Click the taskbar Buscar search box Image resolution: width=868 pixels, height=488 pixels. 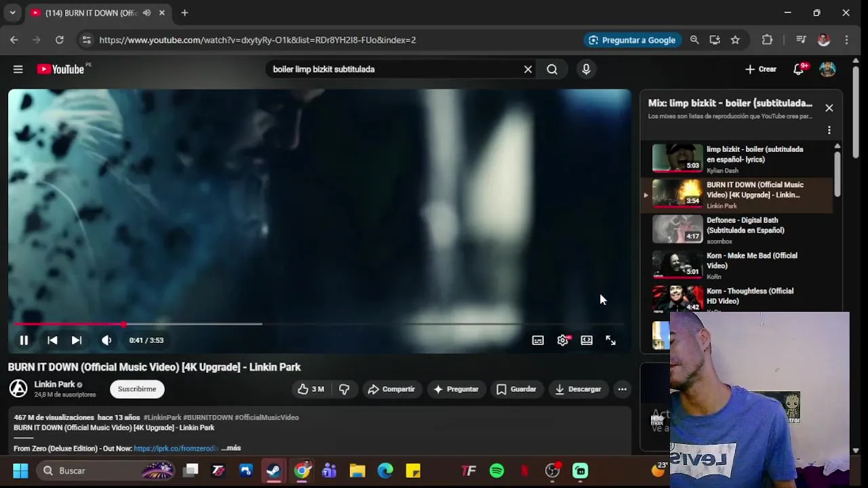(x=105, y=470)
